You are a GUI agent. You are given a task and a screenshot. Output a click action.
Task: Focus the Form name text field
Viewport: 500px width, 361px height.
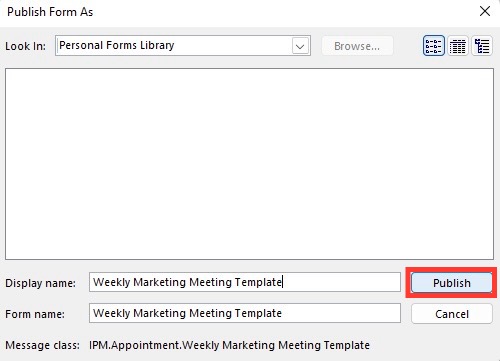pos(245,313)
